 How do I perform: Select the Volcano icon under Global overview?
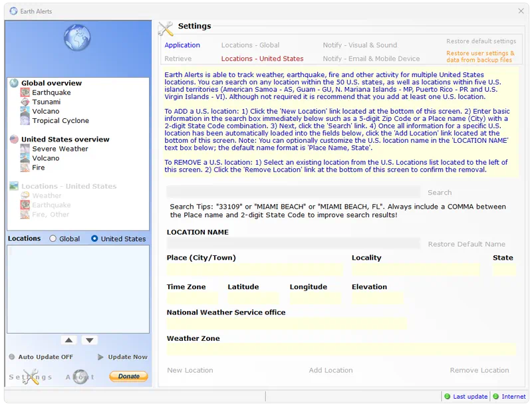pyautogui.click(x=25, y=111)
